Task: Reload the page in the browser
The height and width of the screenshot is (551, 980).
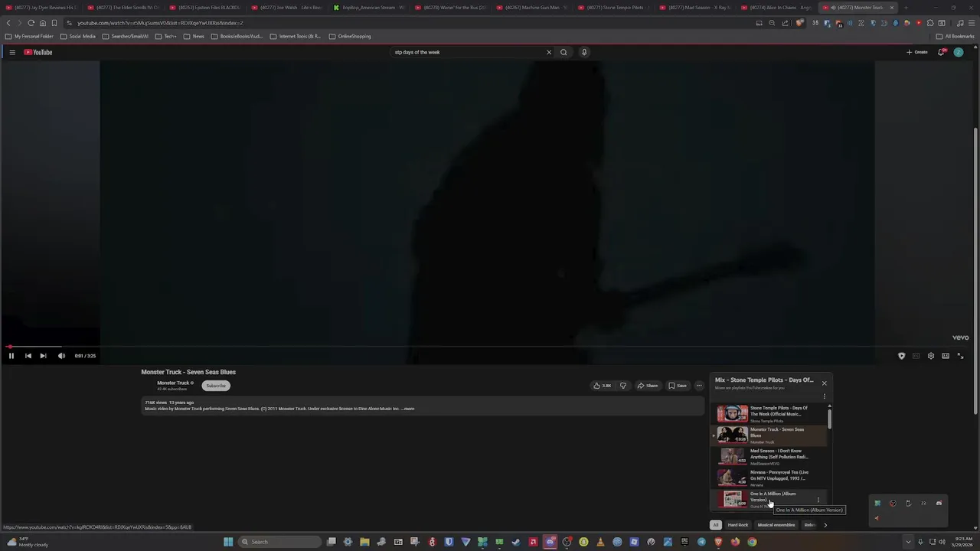Action: [x=31, y=23]
